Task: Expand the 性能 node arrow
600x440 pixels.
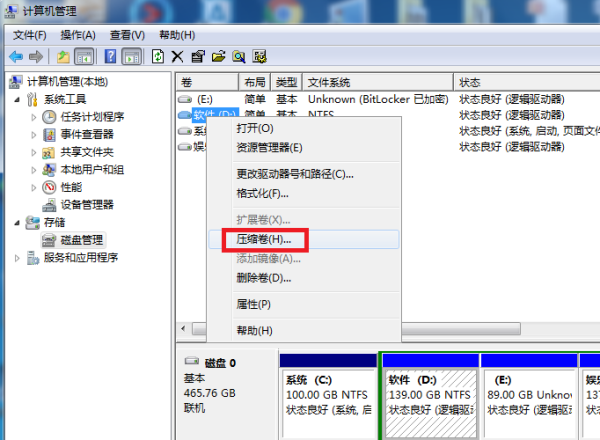Action: click(x=34, y=187)
